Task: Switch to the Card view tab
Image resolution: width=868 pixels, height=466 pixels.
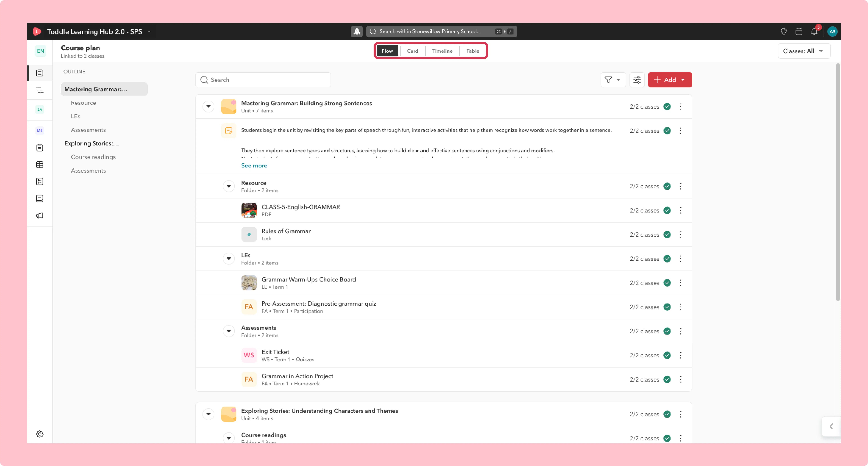Action: click(x=412, y=51)
